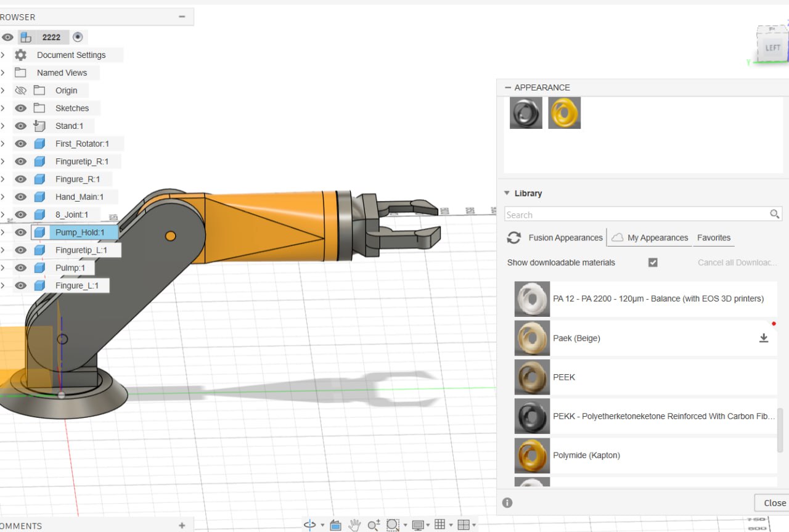Click the dark gray in-design appearance swatch

(526, 113)
